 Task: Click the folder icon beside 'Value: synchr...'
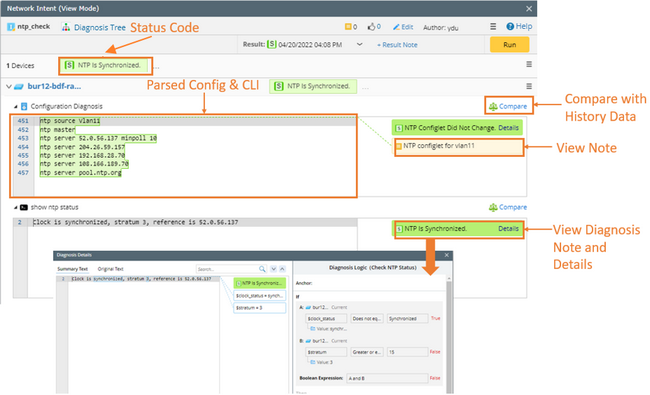313,329
